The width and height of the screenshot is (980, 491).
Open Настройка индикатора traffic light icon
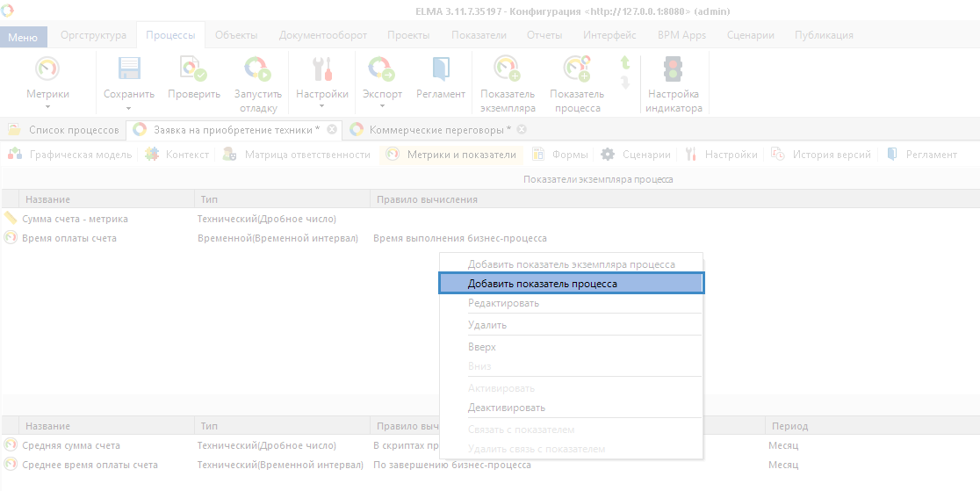[x=674, y=70]
